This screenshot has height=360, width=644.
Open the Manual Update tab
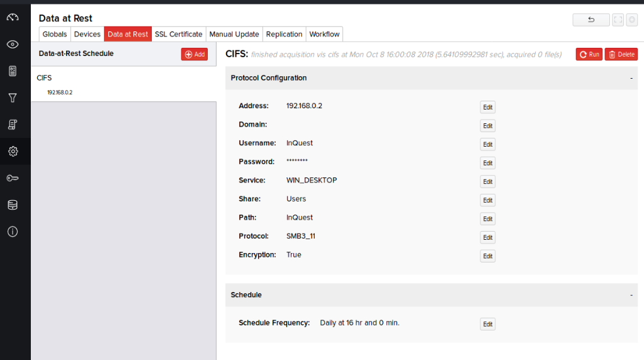coord(234,34)
